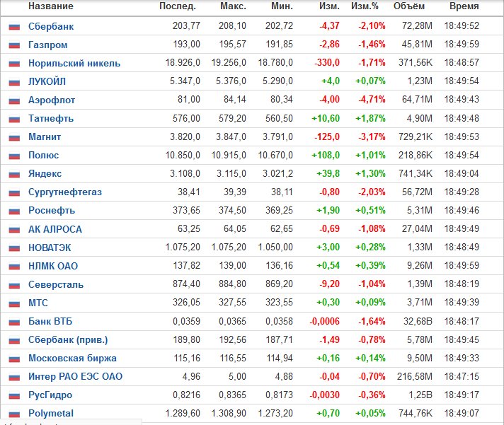The image size is (504, 425).
Task: Follow the Яндекс stock link
Action: point(45,174)
